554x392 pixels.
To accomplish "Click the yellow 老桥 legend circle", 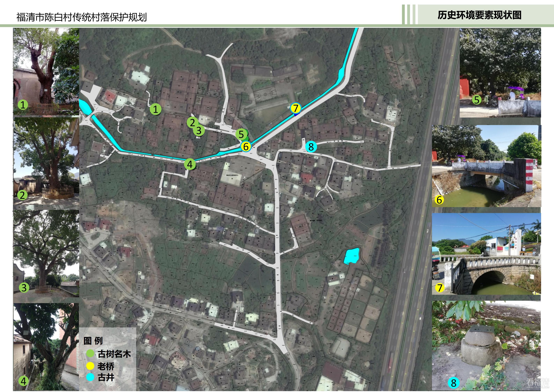I will click(x=90, y=366).
